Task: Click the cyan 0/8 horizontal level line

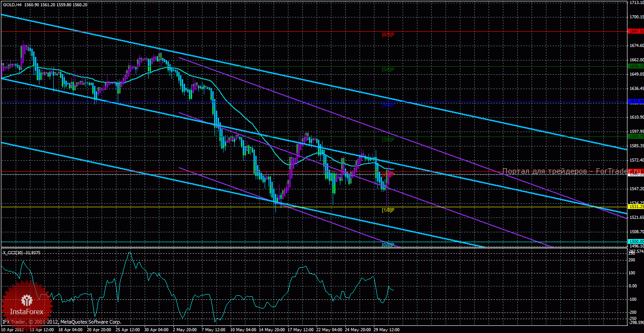Action: pyautogui.click(x=313, y=242)
